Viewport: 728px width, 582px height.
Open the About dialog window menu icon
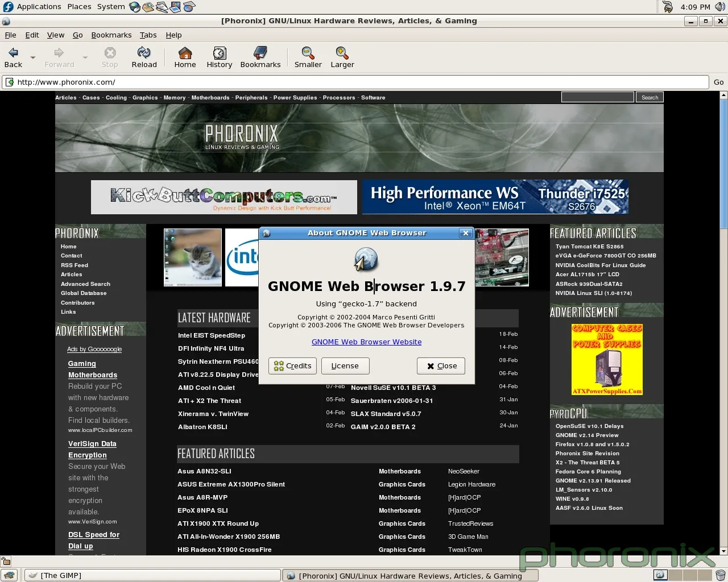tap(267, 233)
